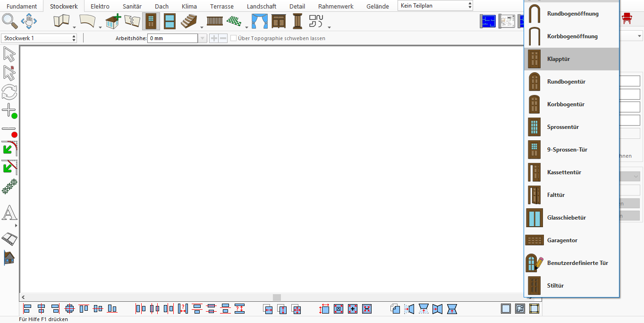Select the railing fence tool icon
Screen dimensions: 644x323
pos(215,21)
